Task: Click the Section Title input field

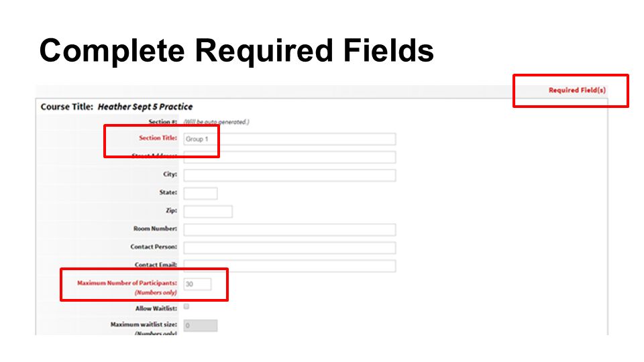Action: pyautogui.click(x=290, y=139)
